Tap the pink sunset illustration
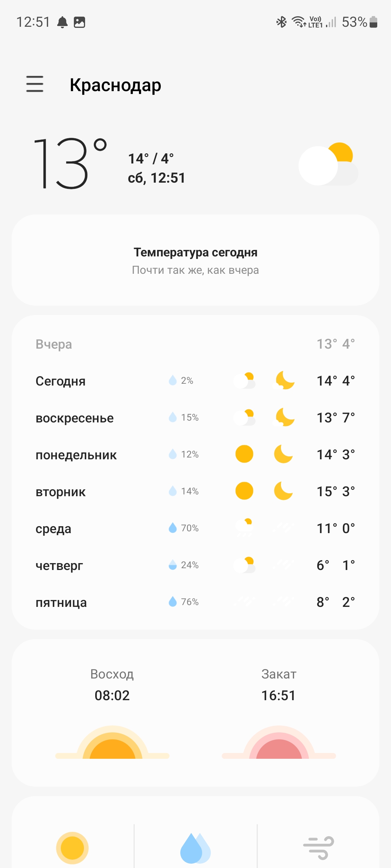 pos(279,743)
